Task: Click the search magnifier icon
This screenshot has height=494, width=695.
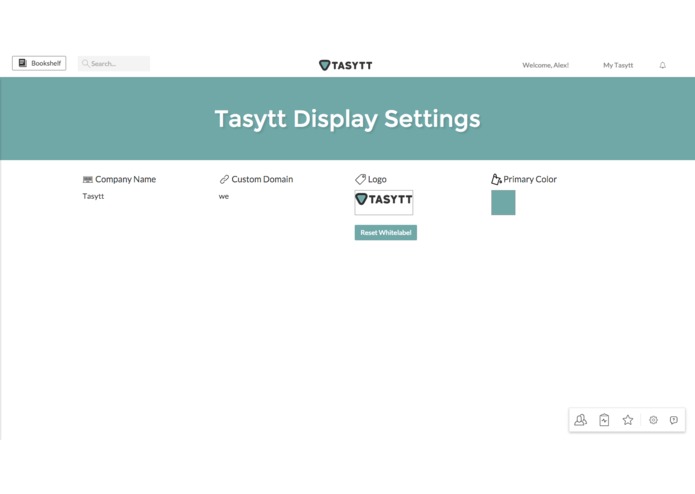Action: coord(85,63)
